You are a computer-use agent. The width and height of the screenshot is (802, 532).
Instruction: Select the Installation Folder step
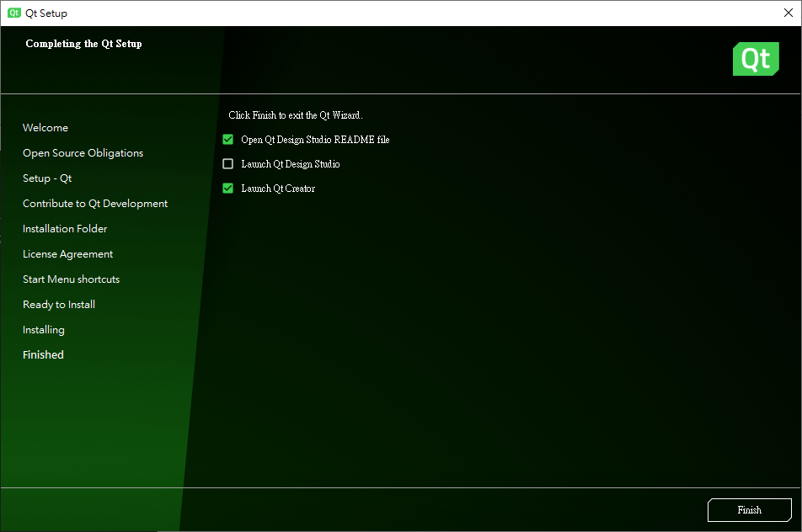[x=65, y=228]
